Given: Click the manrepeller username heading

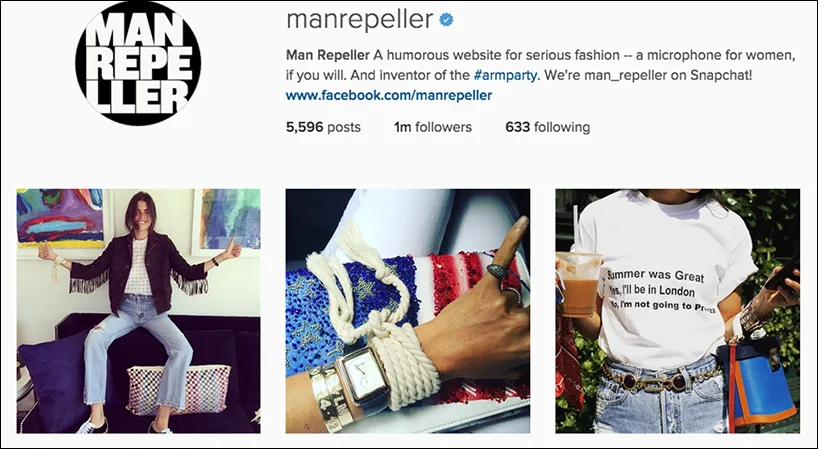Looking at the screenshot, I should tap(359, 20).
